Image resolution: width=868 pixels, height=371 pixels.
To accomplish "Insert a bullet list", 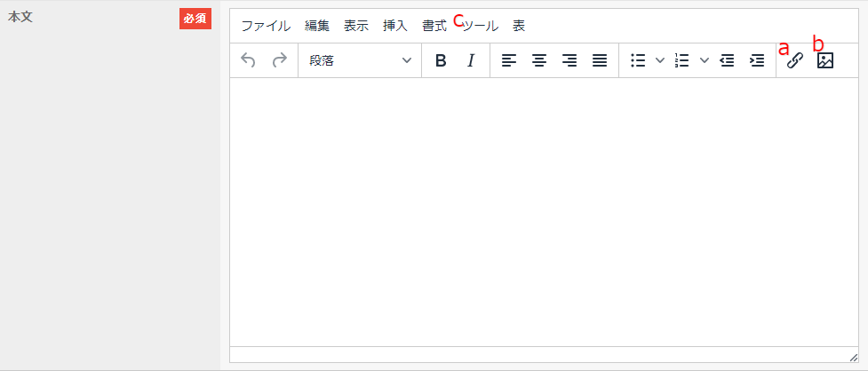I will 637,60.
